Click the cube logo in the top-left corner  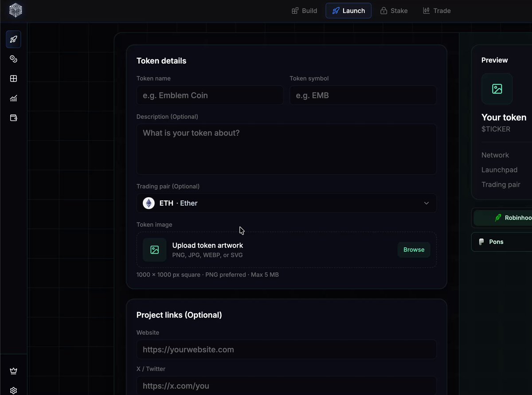point(16,10)
